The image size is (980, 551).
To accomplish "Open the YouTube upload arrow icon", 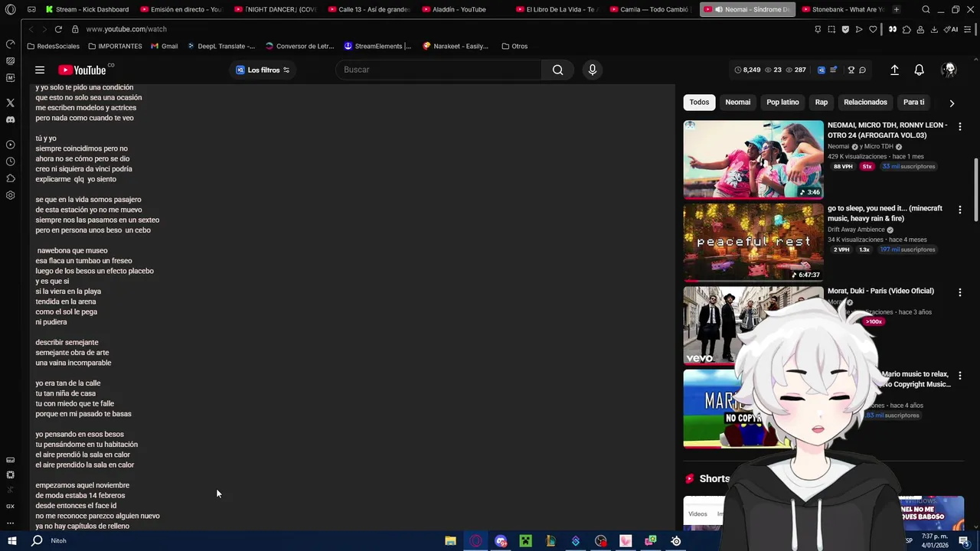I will point(894,70).
